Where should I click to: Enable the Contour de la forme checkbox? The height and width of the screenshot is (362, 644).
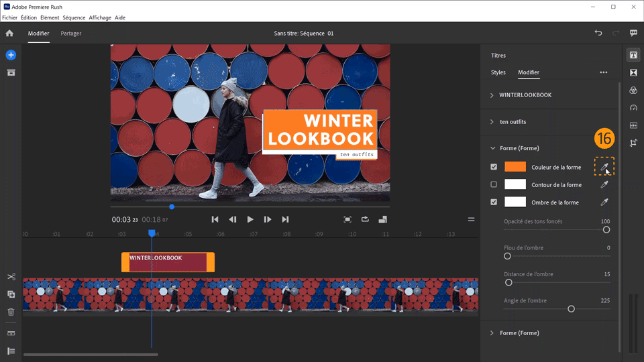[494, 184]
